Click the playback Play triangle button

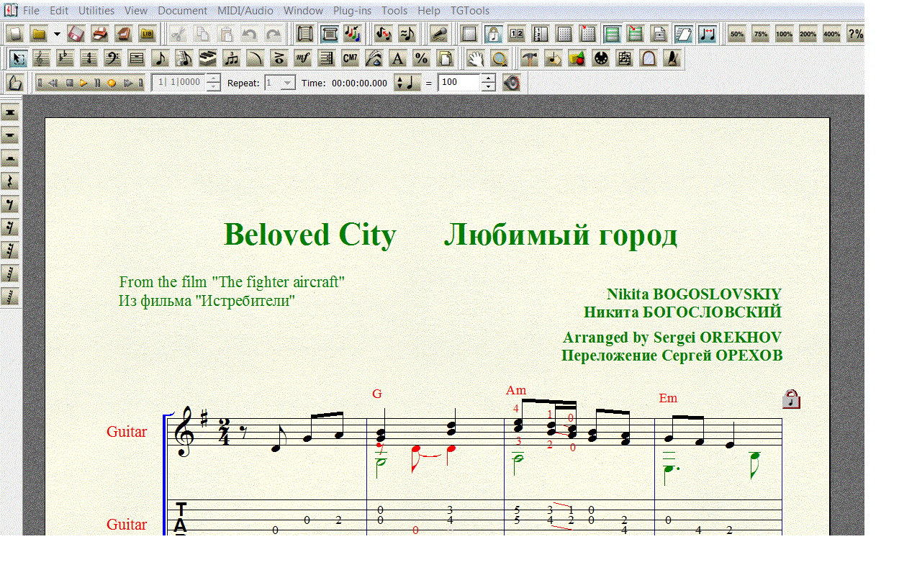pos(83,83)
